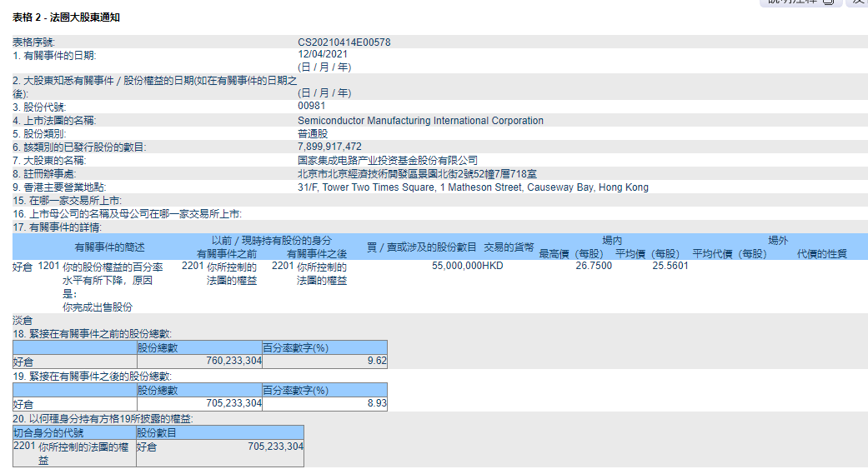This screenshot has width=868, height=469.
Task: Select the registered office address in 北京
Action: (417, 173)
